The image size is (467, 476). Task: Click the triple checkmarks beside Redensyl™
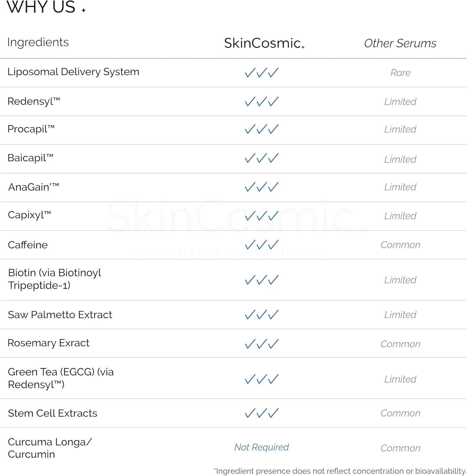262,102
